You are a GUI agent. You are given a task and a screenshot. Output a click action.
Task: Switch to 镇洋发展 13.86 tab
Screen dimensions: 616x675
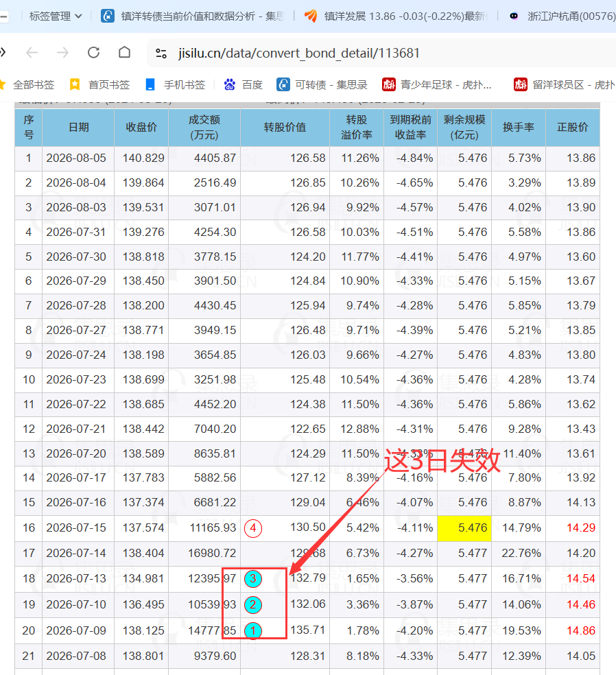point(395,16)
